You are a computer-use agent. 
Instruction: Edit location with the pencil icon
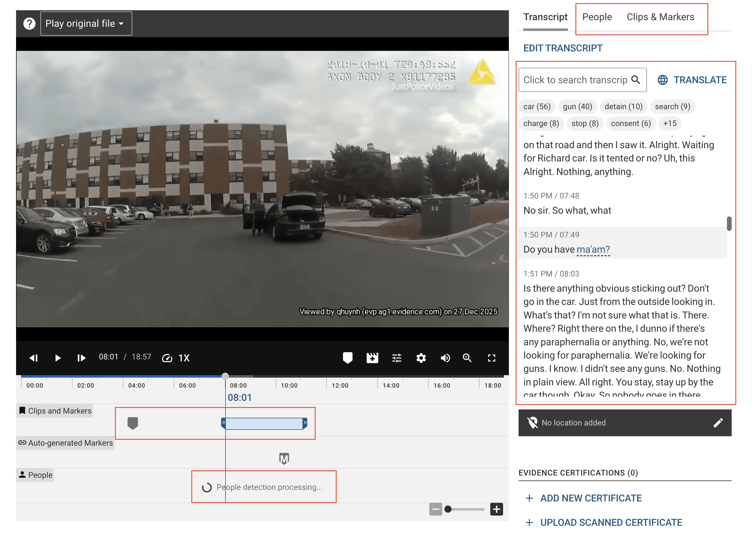coord(718,422)
